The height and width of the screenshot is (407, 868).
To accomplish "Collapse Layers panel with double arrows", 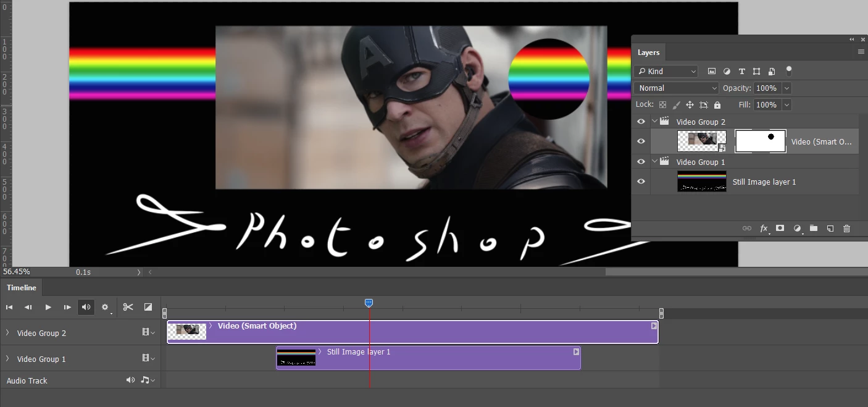I will (x=853, y=40).
